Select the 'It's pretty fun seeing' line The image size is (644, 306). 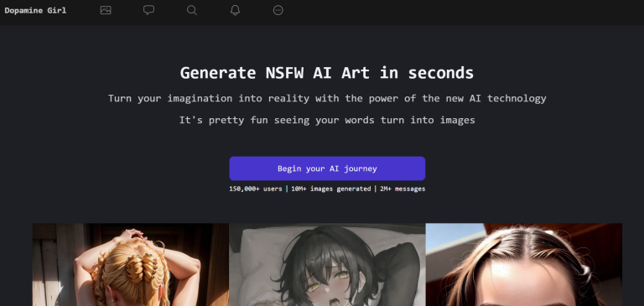327,121
